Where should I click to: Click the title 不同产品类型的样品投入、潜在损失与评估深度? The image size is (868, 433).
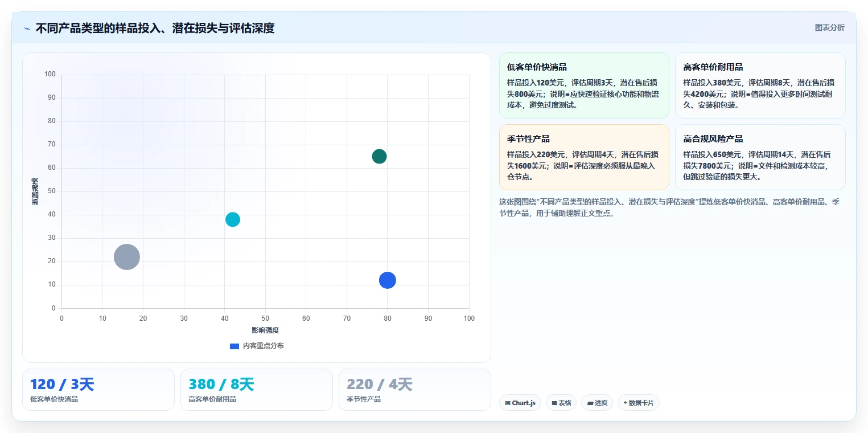tap(155, 28)
